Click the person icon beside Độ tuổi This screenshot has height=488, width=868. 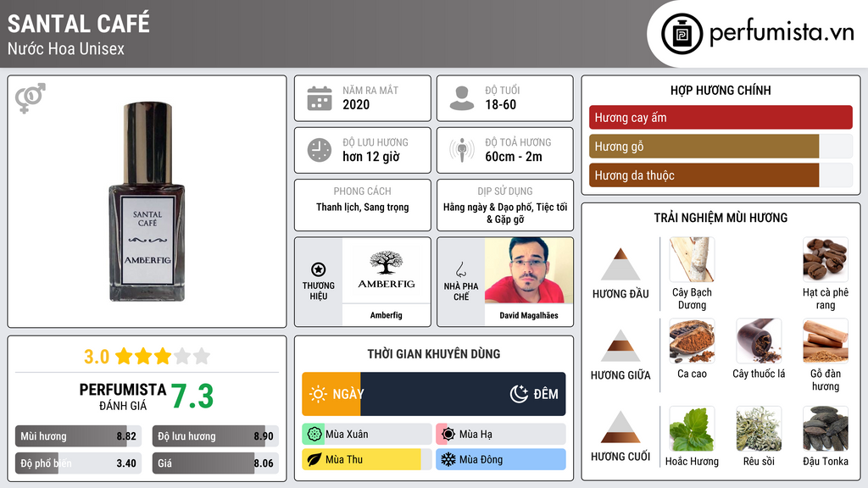[x=462, y=98]
